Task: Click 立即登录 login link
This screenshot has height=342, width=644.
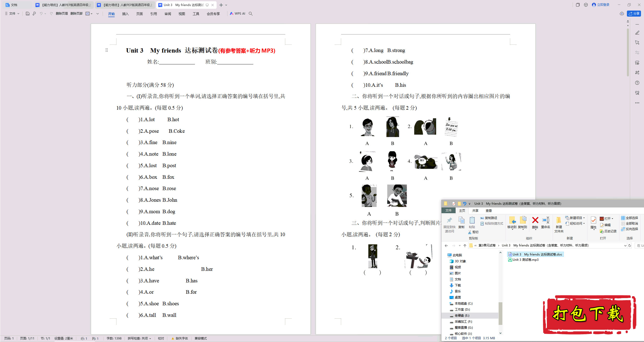Action: pos(601,5)
